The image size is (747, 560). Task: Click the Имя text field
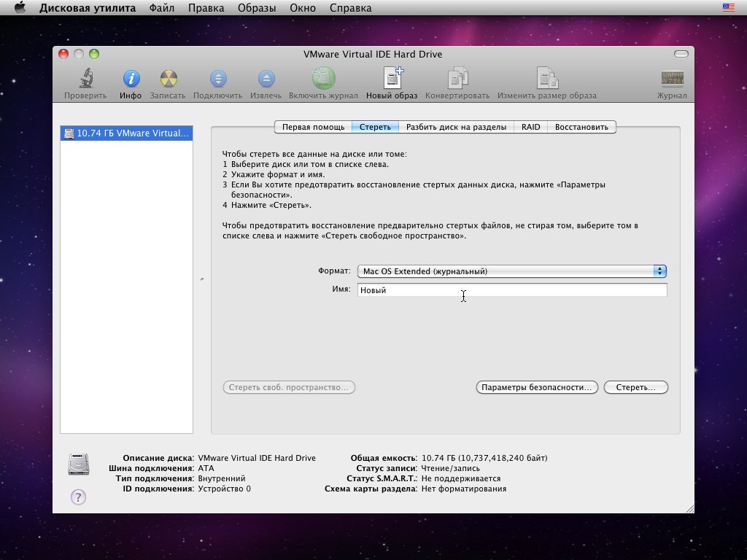[x=512, y=290]
